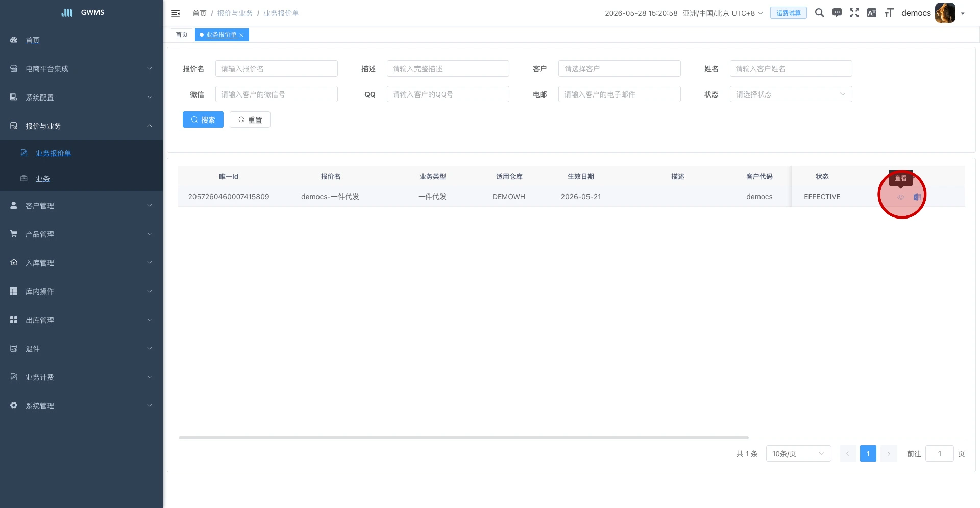This screenshot has height=508, width=980.
Task: Collapse the sidebar with the hamburger icon
Action: pos(176,14)
